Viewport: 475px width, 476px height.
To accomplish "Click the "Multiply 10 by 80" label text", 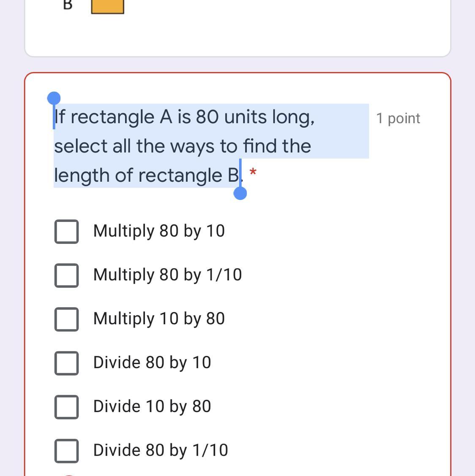I will tap(159, 319).
